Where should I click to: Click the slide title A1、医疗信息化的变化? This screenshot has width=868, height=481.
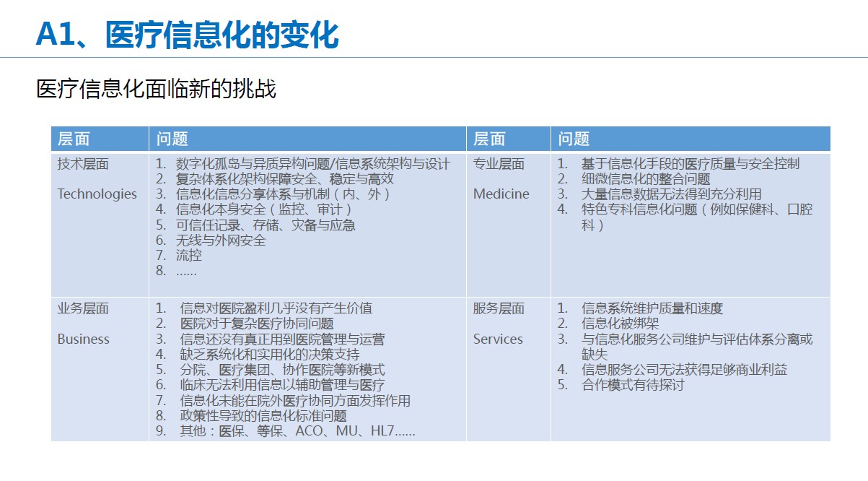[x=187, y=35]
